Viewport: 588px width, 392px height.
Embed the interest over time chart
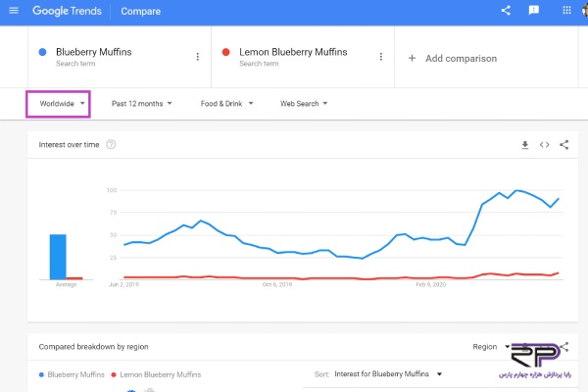[545, 145]
